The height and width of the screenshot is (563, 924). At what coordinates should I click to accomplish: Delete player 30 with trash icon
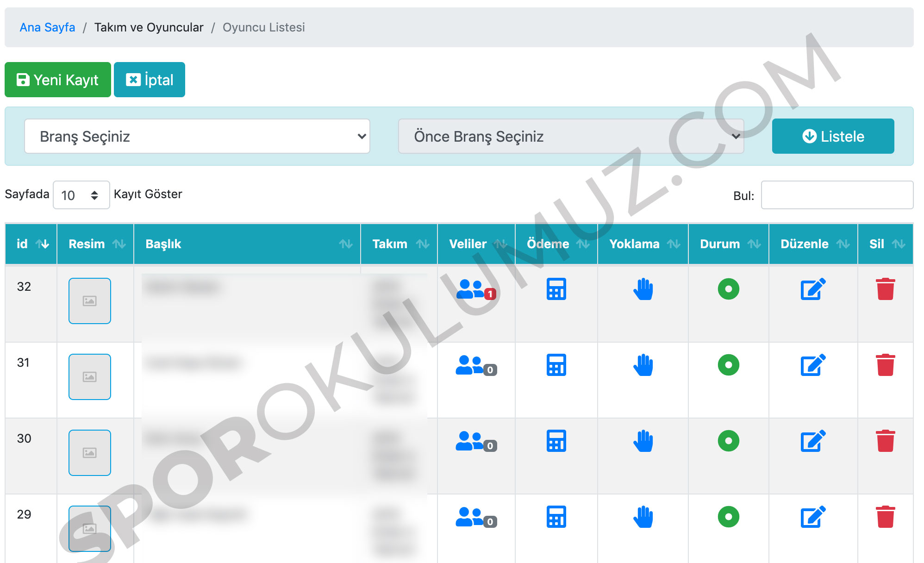(x=885, y=441)
